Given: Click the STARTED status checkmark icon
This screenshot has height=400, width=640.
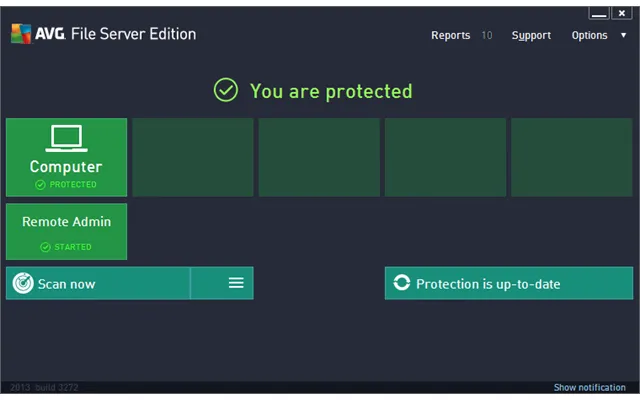Looking at the screenshot, I should 45,247.
